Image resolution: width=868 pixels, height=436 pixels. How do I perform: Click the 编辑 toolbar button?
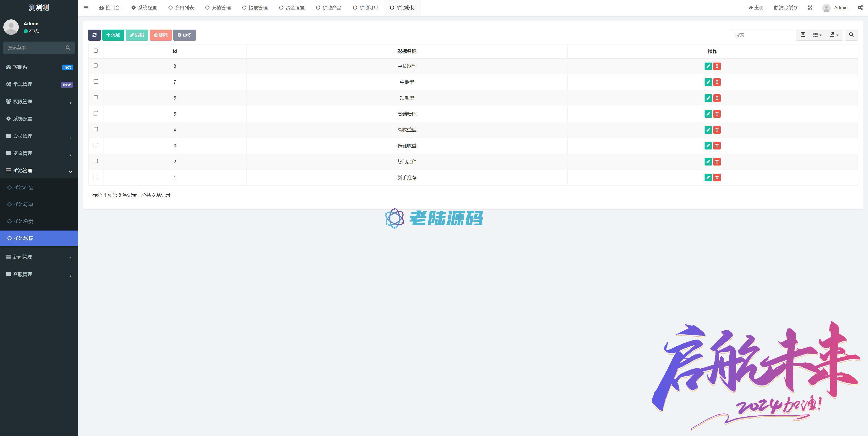[x=137, y=35]
